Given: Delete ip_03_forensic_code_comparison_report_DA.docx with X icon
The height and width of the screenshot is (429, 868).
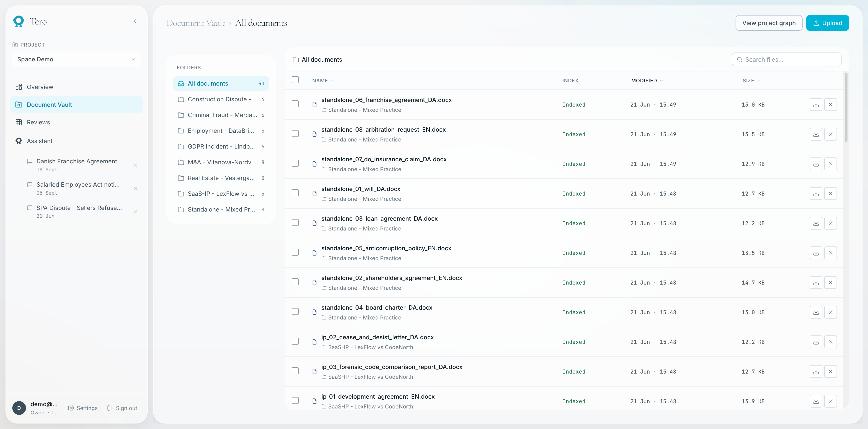Looking at the screenshot, I should pyautogui.click(x=830, y=372).
